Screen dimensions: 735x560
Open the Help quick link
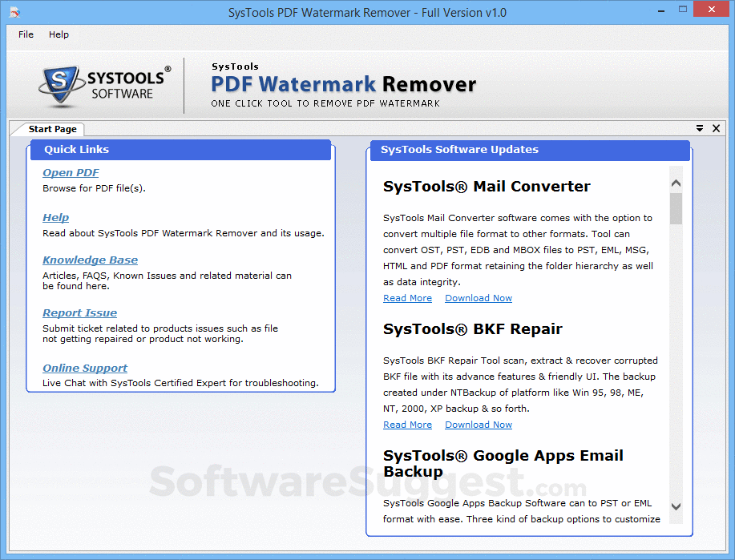click(56, 217)
